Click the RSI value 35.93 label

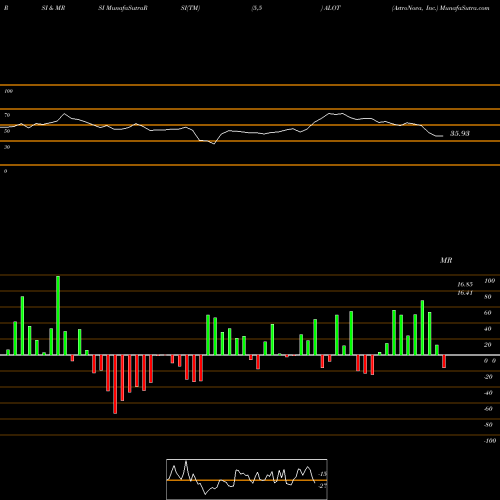pos(460,134)
